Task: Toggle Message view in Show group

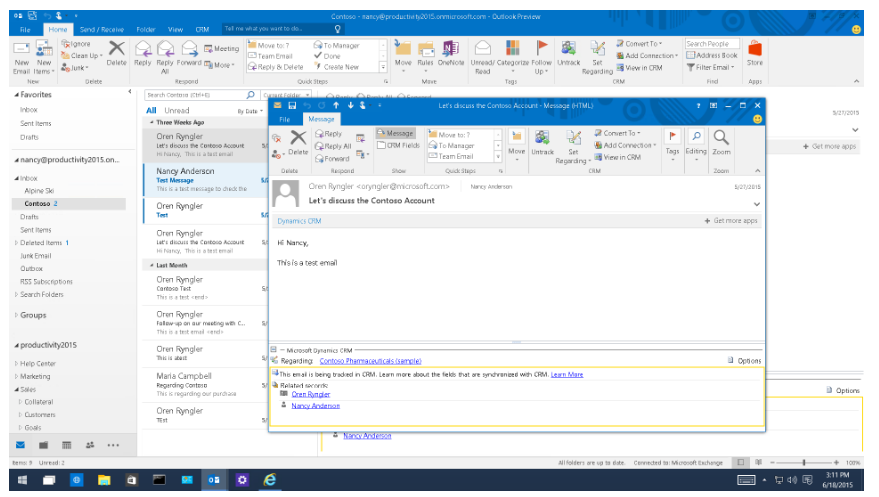Action: (x=396, y=133)
